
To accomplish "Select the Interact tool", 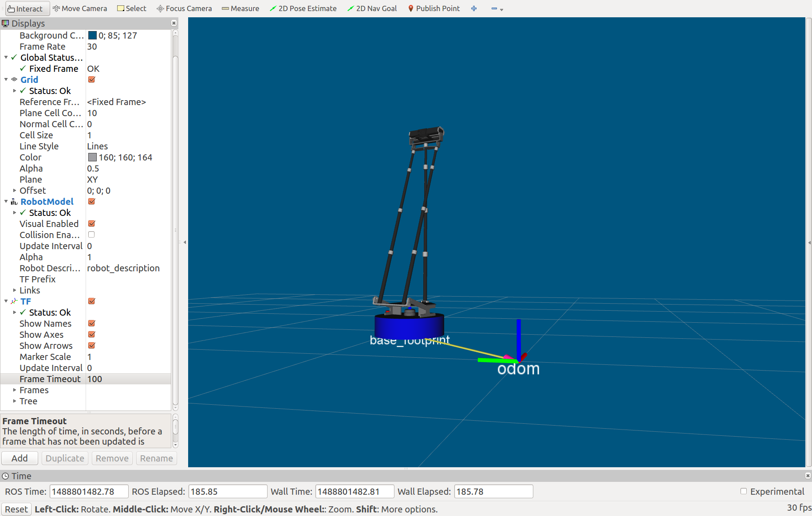I will 25,8.
